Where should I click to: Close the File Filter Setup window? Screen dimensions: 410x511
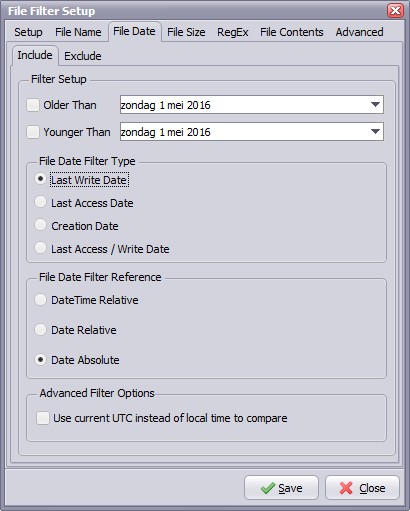pos(395,11)
